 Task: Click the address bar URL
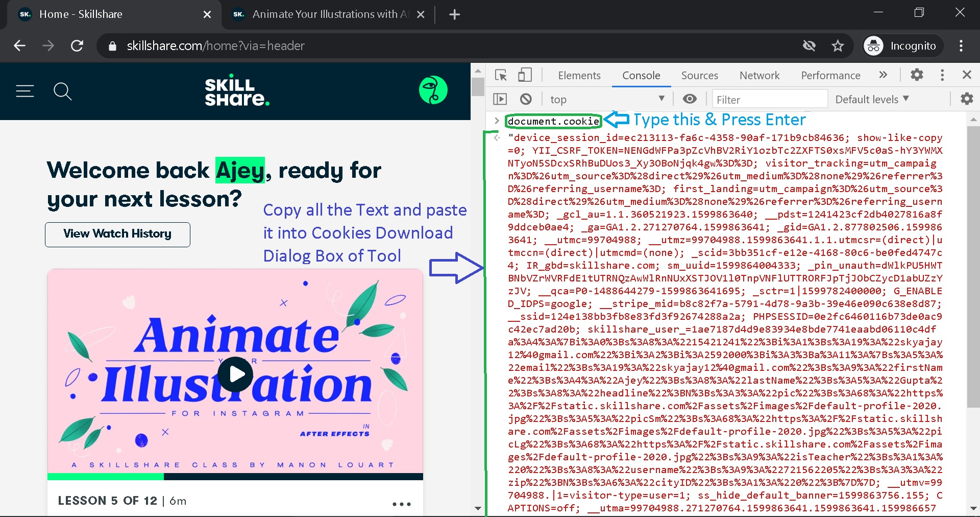tap(215, 46)
